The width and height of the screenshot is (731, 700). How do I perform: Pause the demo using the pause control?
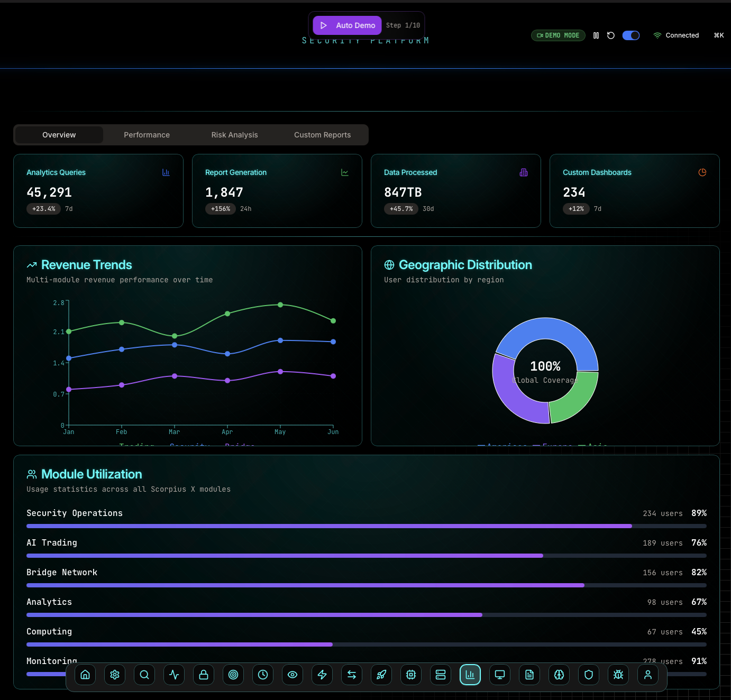point(596,35)
